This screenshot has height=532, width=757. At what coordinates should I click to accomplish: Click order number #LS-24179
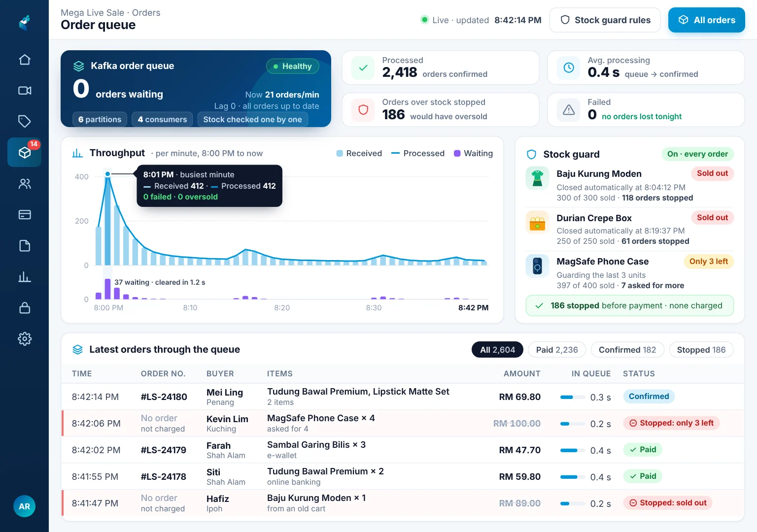164,450
